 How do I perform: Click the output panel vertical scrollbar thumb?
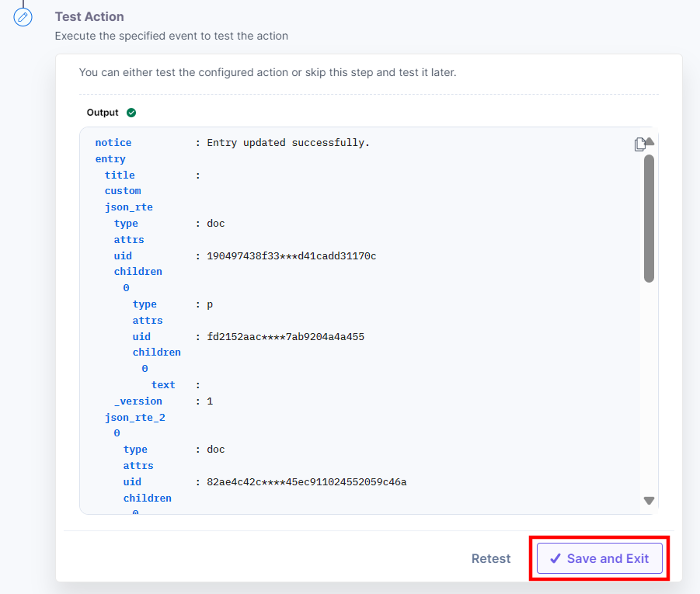(x=649, y=218)
